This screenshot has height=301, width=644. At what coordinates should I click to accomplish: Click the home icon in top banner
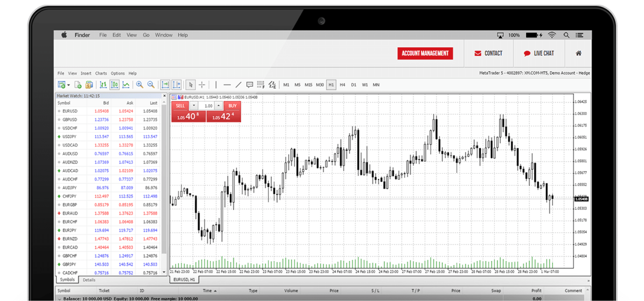[578, 53]
